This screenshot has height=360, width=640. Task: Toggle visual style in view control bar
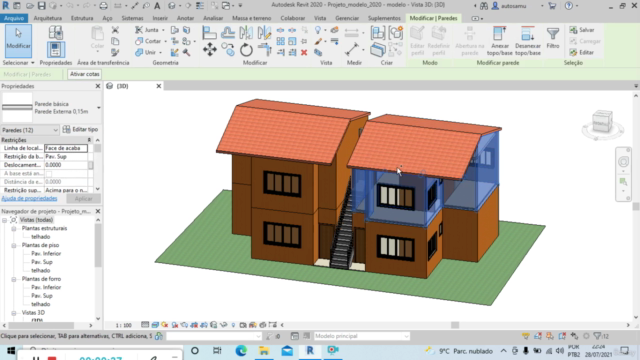tap(155, 325)
